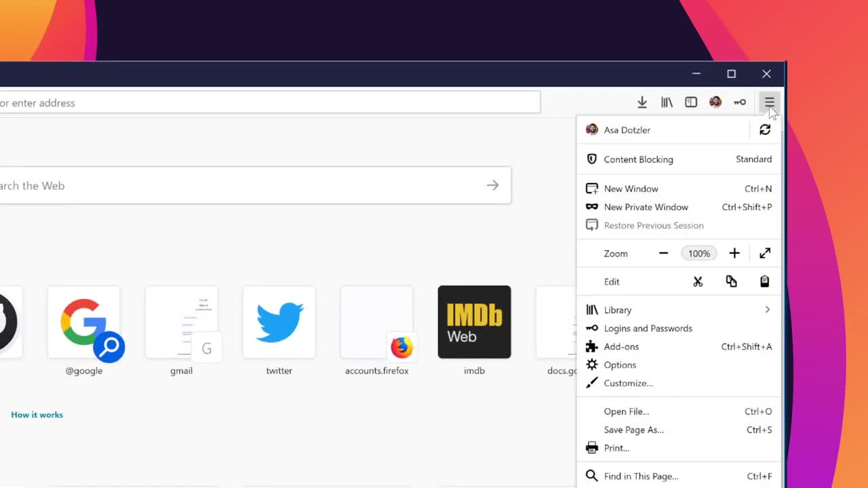The image size is (868, 488).
Task: Click the sync refresh icon beside Asa Dotzler
Action: [765, 129]
